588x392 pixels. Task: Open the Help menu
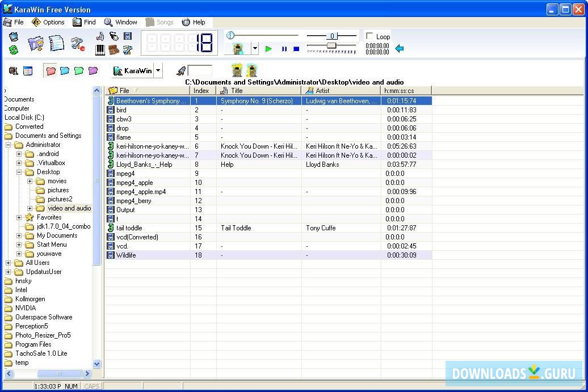tap(194, 22)
